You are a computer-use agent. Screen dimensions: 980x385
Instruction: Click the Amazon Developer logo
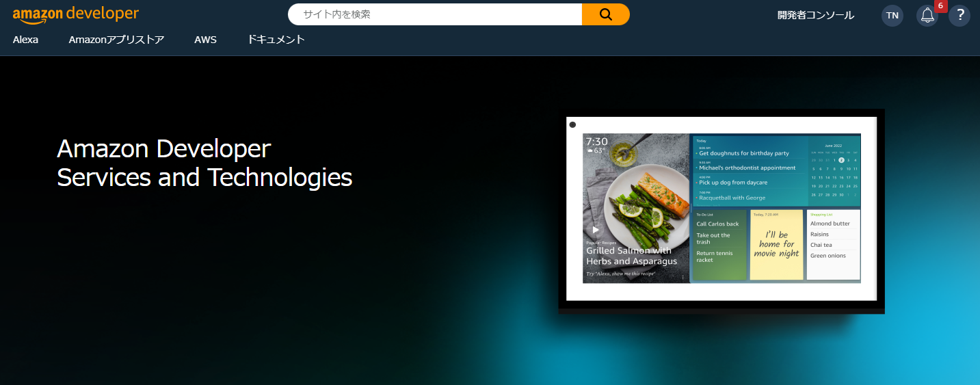(x=76, y=14)
